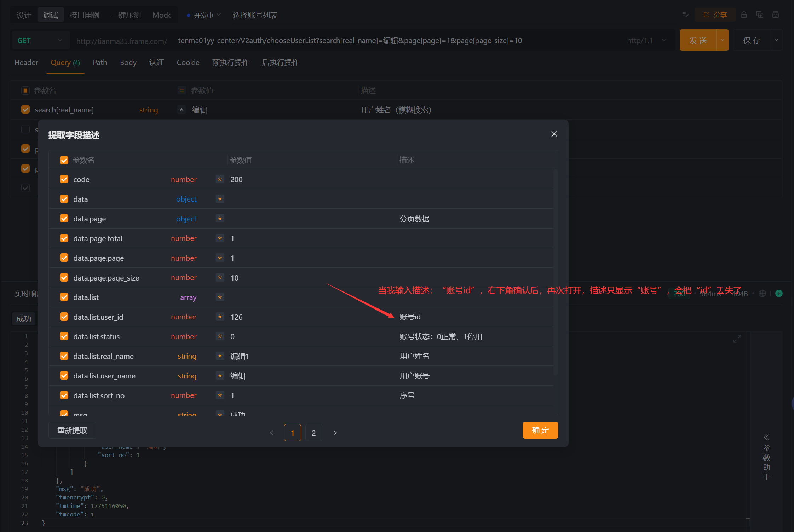
Task: Click the lock icon in top toolbar
Action: (744, 15)
